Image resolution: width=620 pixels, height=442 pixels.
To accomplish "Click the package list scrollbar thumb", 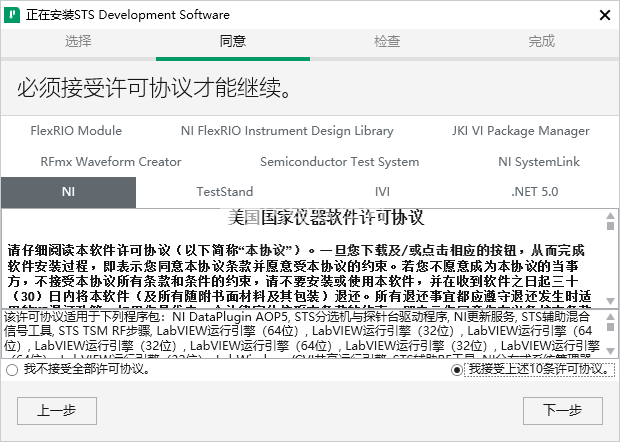I will coord(611,327).
